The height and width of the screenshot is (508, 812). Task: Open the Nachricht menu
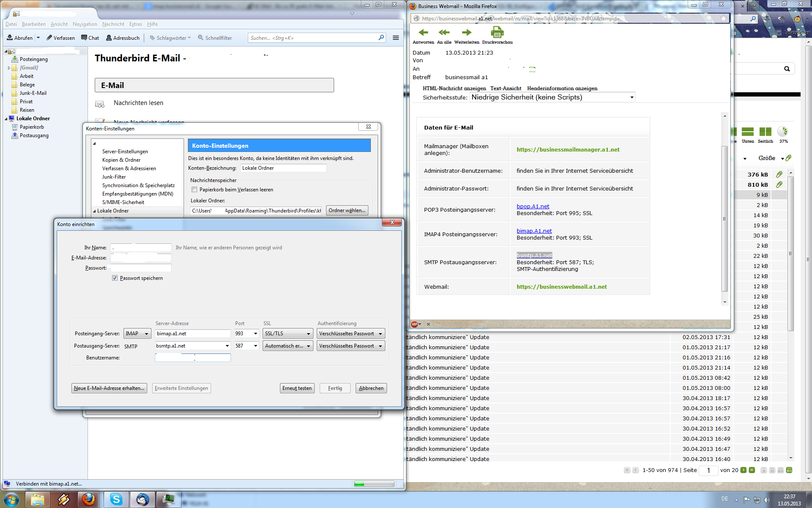click(113, 24)
